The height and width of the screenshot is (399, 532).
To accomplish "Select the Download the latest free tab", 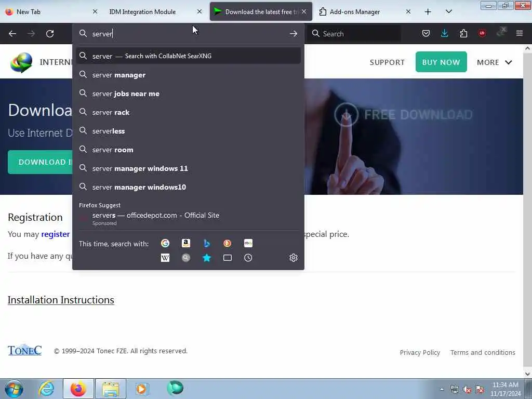I will (x=261, y=12).
